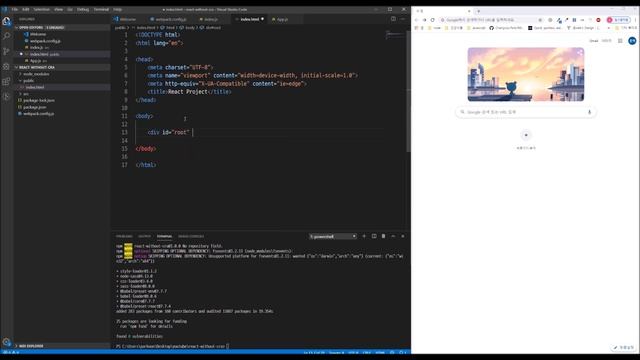Click the Chrome profile chip button
Viewport: 640px width, 360px height.
618,20
